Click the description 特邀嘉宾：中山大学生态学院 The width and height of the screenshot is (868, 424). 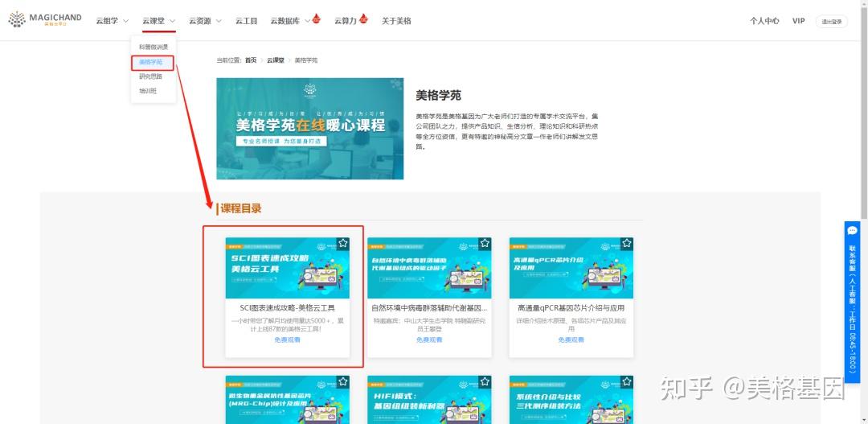click(429, 325)
